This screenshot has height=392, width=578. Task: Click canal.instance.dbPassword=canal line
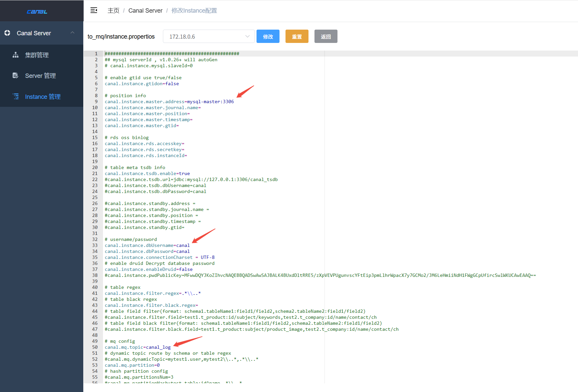tap(147, 251)
